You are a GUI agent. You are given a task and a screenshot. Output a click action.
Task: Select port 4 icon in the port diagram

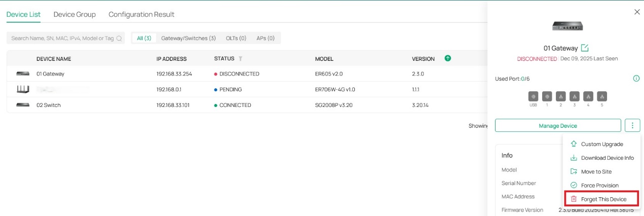[588, 96]
